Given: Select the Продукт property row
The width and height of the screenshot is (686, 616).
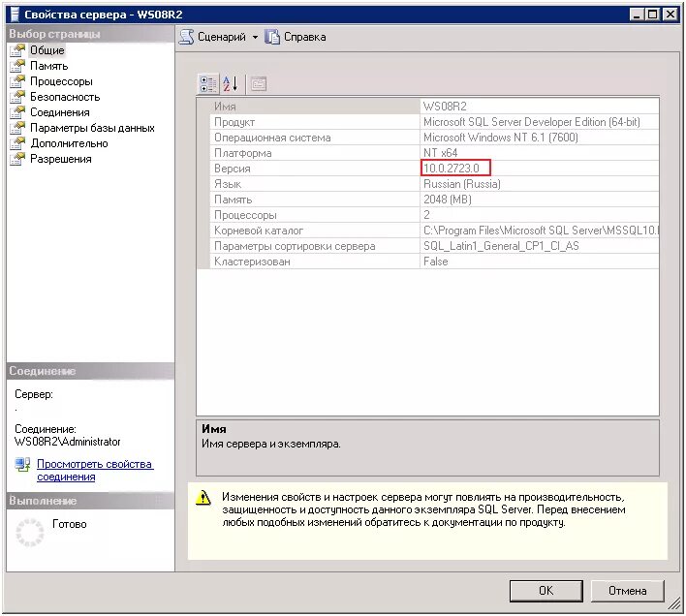Looking at the screenshot, I should [x=434, y=122].
